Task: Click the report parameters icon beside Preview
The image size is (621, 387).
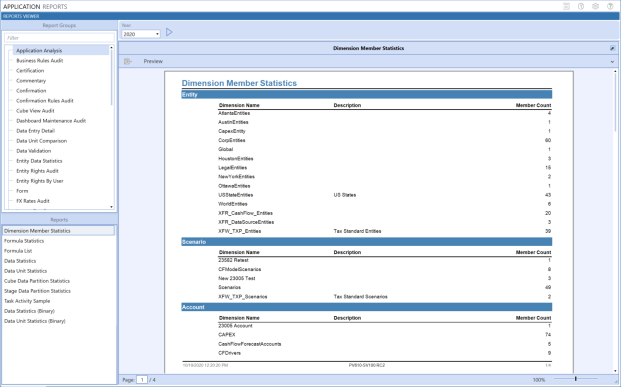Action: point(128,61)
